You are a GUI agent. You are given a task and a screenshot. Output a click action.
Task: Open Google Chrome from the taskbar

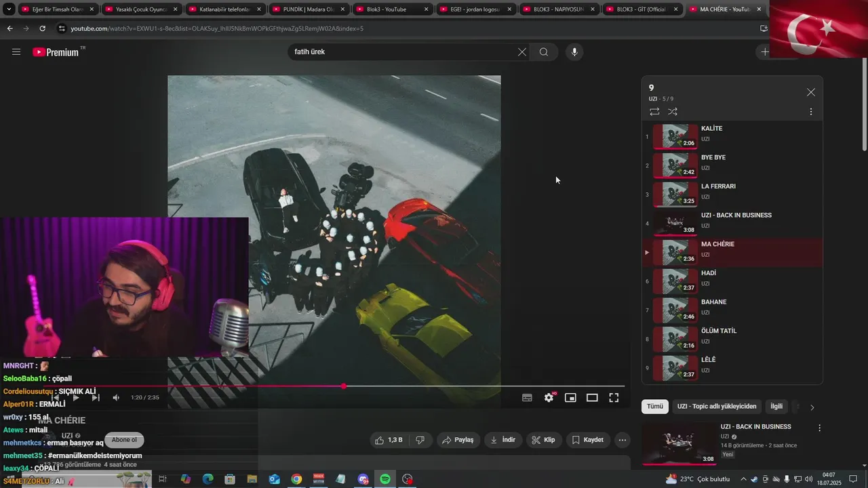(x=296, y=479)
